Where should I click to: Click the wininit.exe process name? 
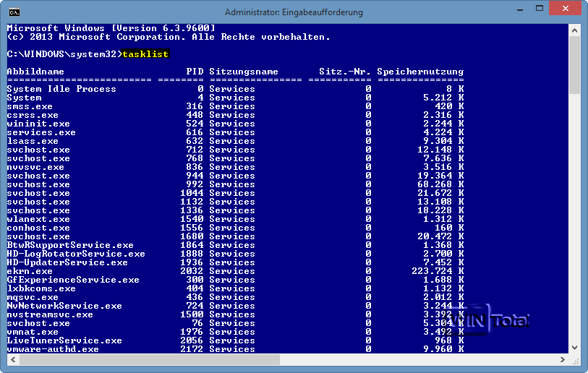(x=38, y=124)
